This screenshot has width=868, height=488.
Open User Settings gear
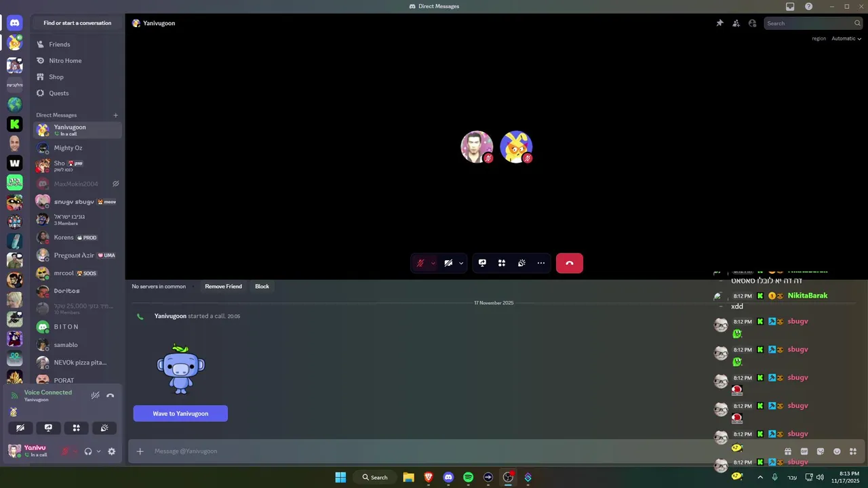[x=112, y=451]
